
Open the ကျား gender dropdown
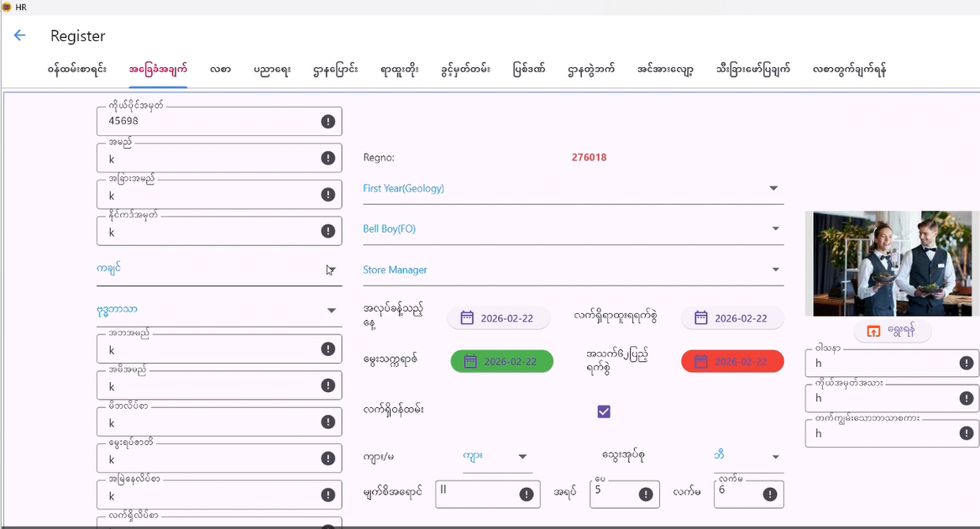(x=497, y=457)
